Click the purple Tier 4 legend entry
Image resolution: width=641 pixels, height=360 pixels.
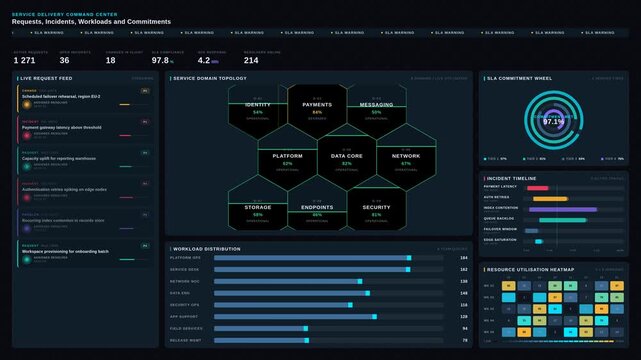[x=612, y=159]
